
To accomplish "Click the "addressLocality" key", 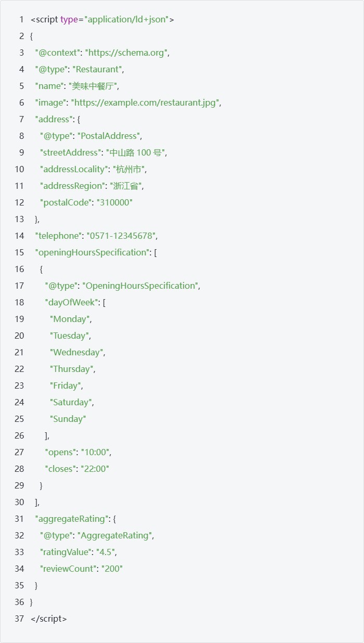I will pos(75,169).
